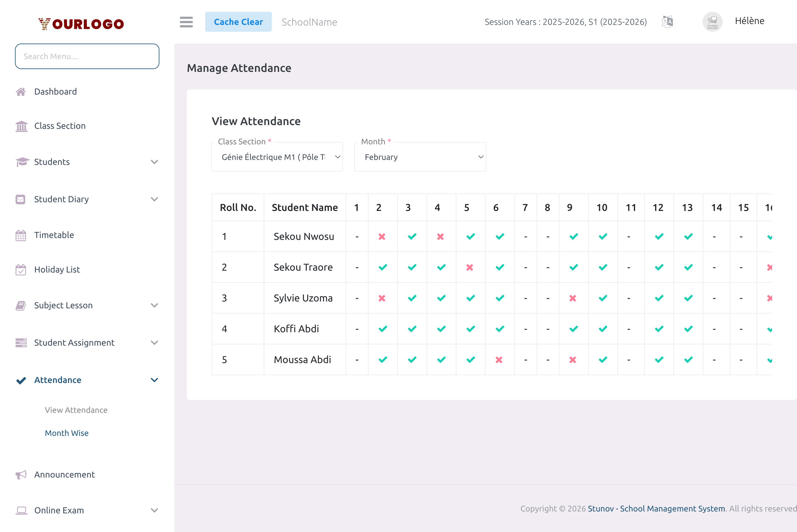The height and width of the screenshot is (532, 797).
Task: Select Month Wise submenu item
Action: (67, 433)
